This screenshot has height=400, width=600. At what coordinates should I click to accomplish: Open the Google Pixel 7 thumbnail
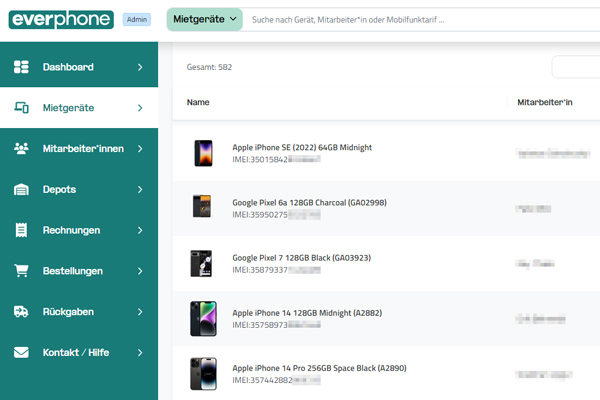point(202,264)
